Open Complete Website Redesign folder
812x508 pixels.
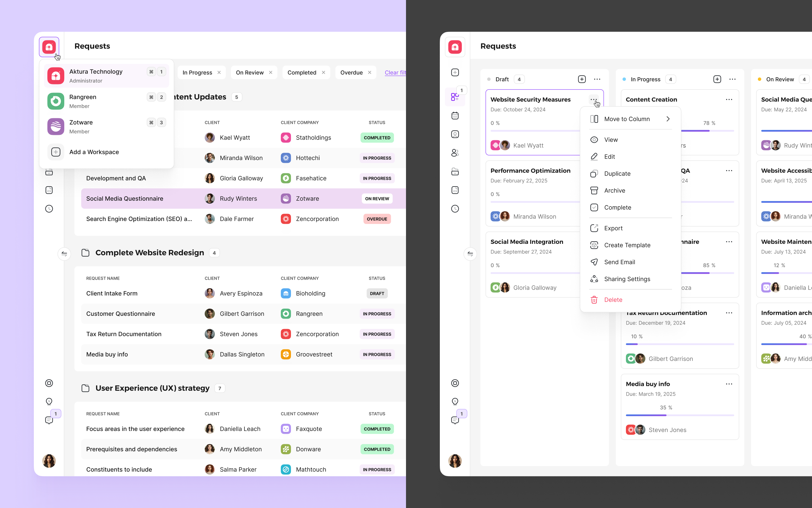(x=150, y=253)
